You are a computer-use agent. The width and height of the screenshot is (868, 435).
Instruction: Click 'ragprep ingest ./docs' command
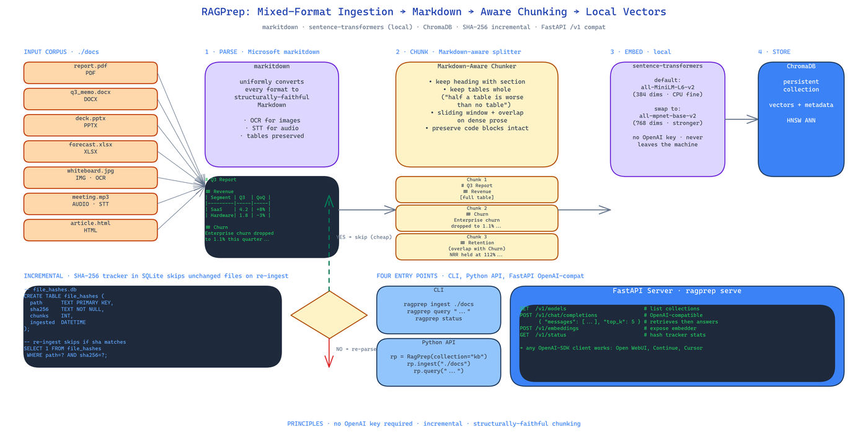pos(438,304)
